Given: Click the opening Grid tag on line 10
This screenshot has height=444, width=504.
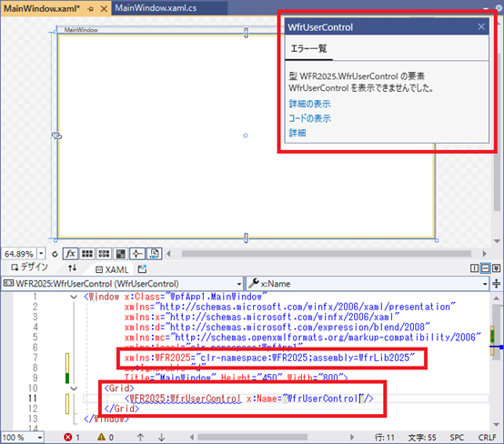Looking at the screenshot, I should [119, 388].
